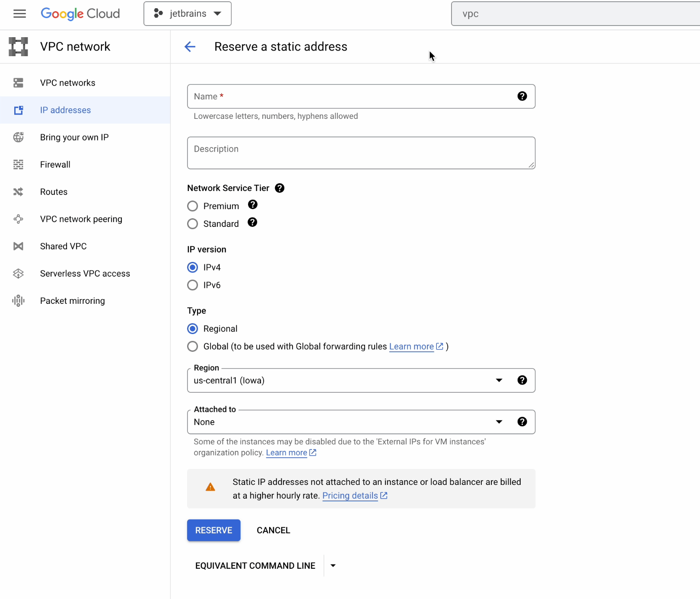Click help icon next to Premium
Screen dimensions: 700x599
tap(253, 205)
